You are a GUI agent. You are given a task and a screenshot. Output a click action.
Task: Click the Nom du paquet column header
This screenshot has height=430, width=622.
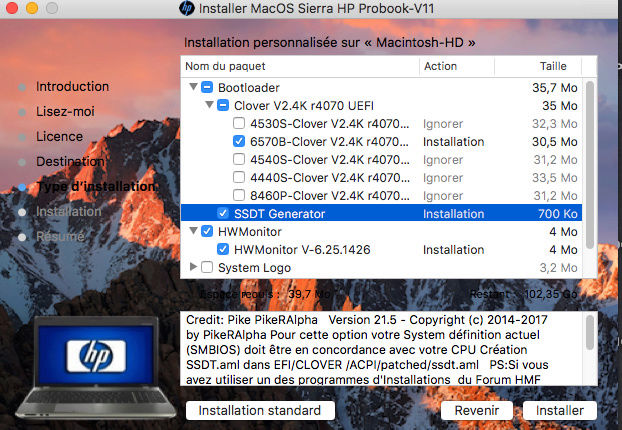[300, 66]
